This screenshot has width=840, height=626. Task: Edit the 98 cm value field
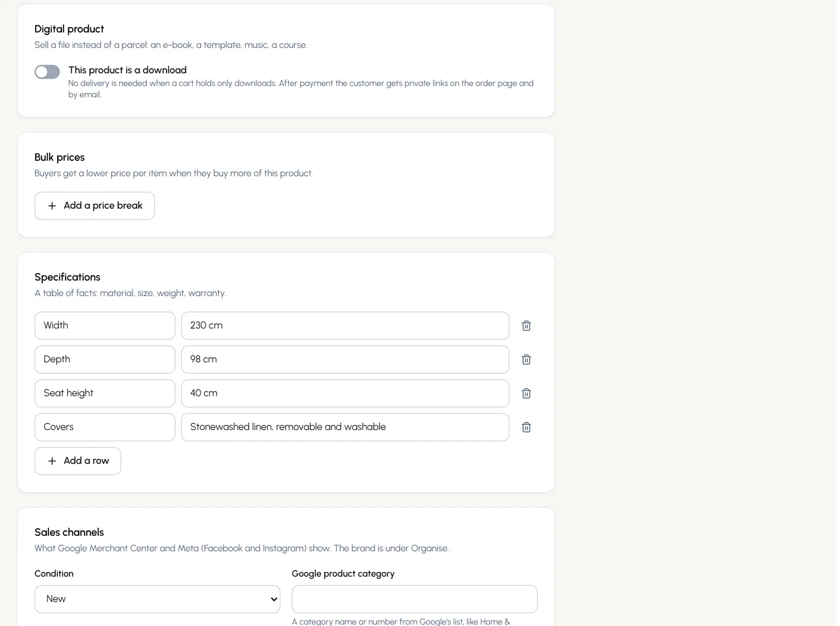click(345, 360)
